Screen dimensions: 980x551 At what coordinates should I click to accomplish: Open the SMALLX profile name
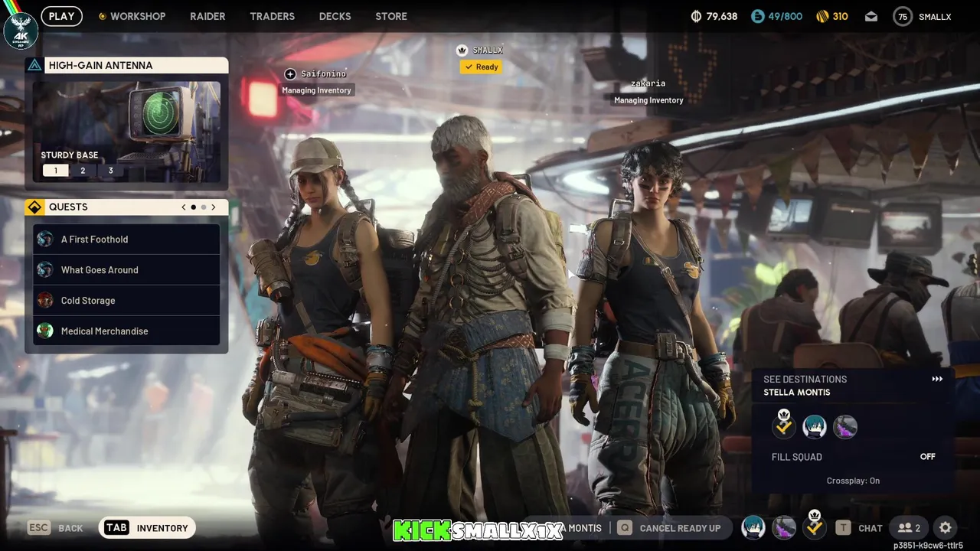click(935, 16)
